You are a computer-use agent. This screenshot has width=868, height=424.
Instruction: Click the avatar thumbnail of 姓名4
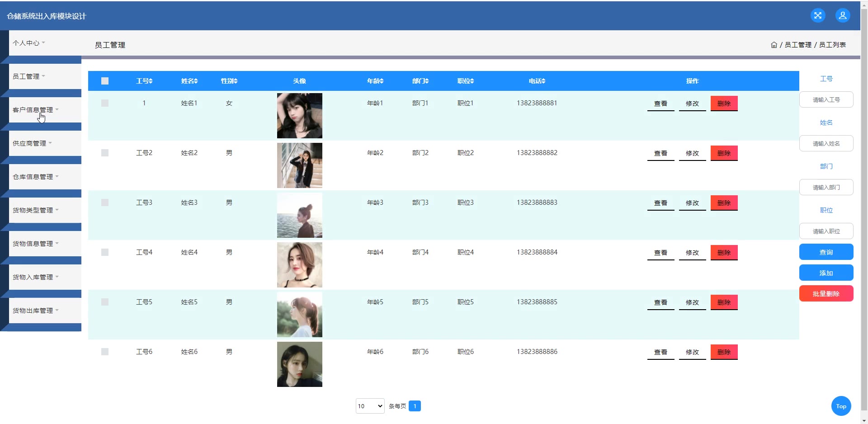click(x=299, y=265)
